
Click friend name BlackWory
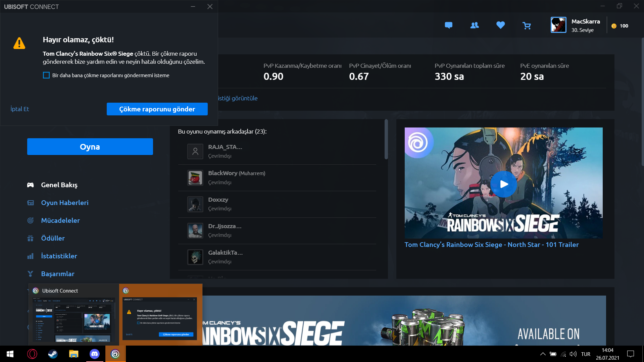(223, 173)
